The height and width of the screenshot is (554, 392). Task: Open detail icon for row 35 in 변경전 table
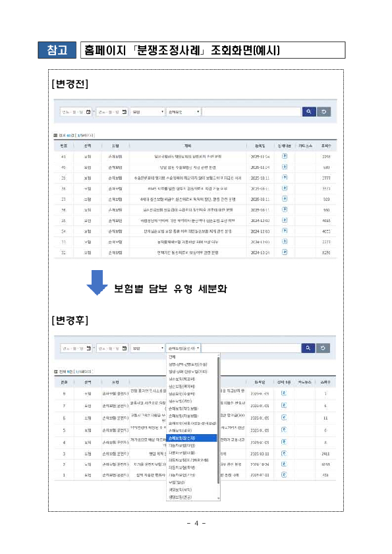tap(285, 220)
